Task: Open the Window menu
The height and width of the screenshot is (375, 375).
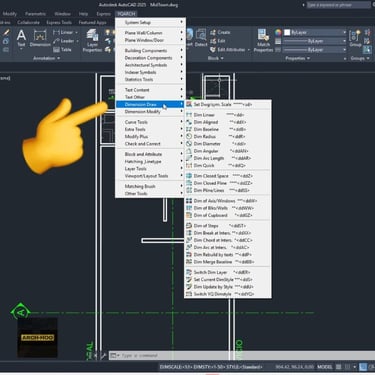Action: (x=62, y=14)
